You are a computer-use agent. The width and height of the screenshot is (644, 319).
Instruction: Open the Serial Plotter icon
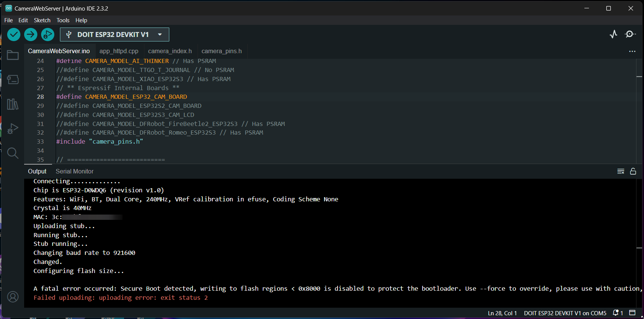pyautogui.click(x=613, y=34)
